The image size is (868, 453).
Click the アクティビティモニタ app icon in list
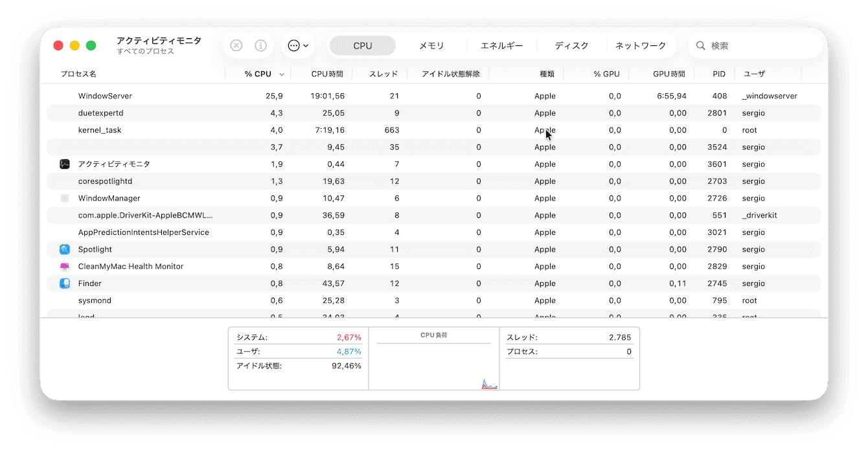65,164
